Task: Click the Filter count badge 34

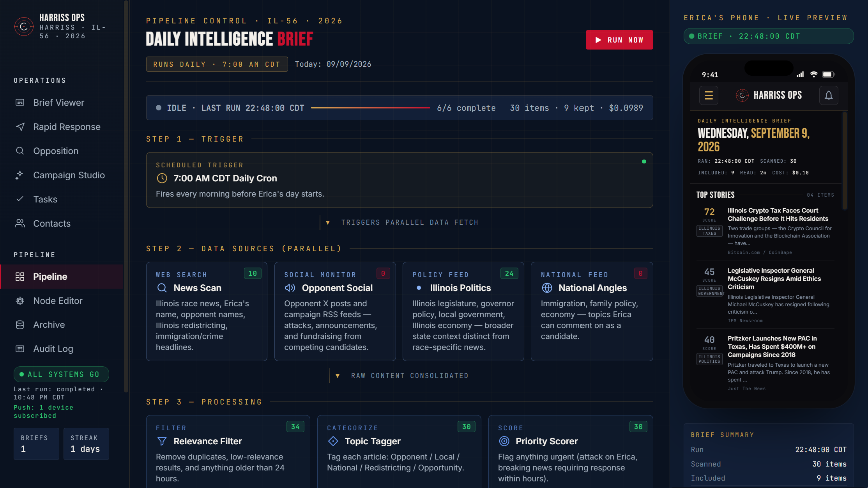Action: (x=295, y=427)
